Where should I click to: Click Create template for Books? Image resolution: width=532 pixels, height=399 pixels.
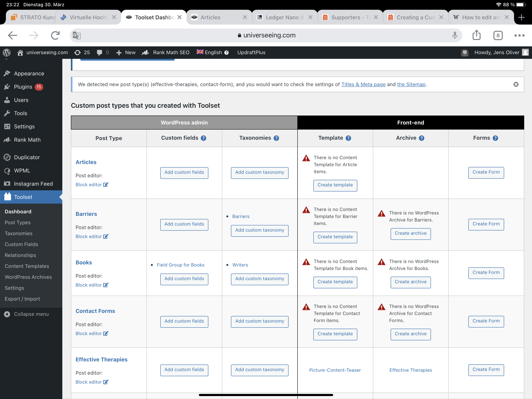[335, 282]
